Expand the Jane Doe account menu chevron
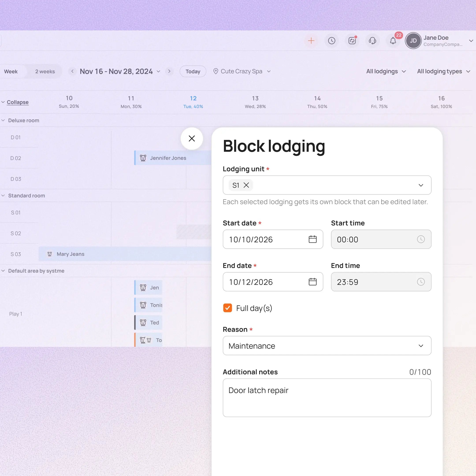This screenshot has height=476, width=476. click(471, 41)
